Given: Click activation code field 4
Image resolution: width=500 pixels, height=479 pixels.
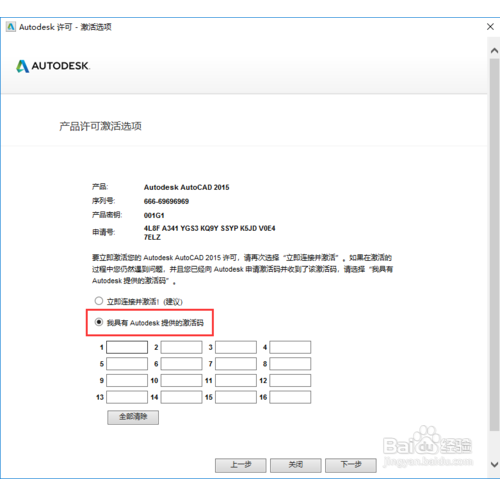Looking at the screenshot, I should pyautogui.click(x=290, y=347).
